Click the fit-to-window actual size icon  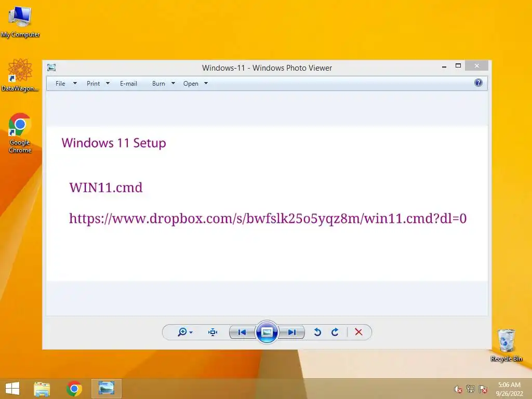pos(212,332)
